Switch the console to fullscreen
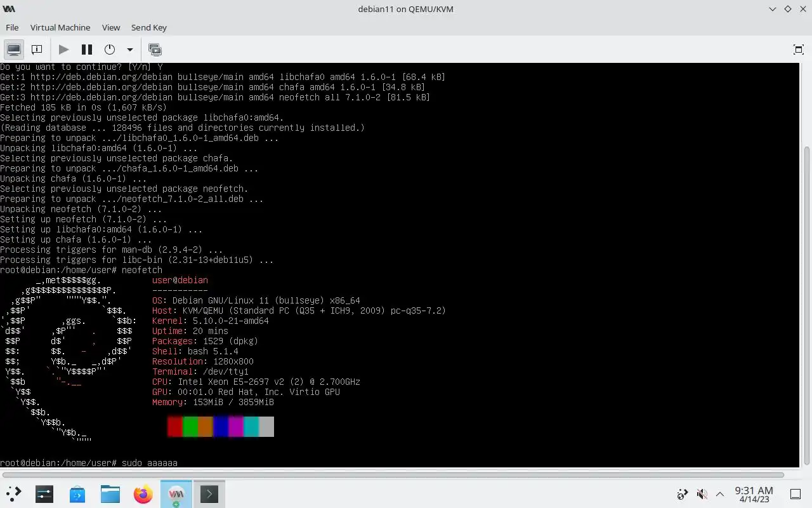 (x=799, y=50)
